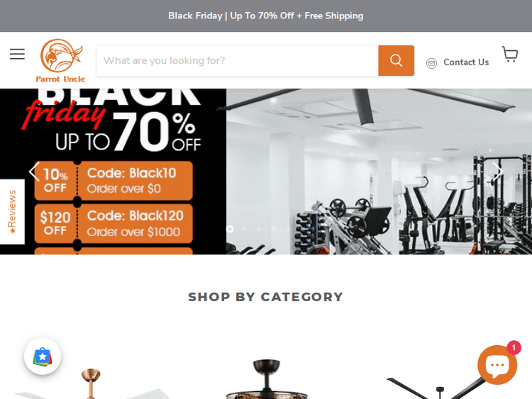Select the first carousel dot indicator

(230, 229)
